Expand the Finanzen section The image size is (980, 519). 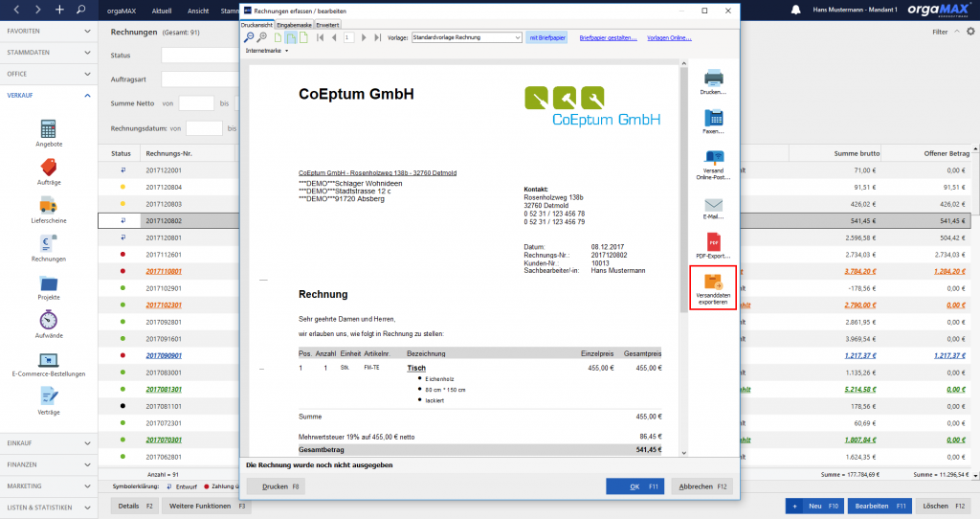49,464
